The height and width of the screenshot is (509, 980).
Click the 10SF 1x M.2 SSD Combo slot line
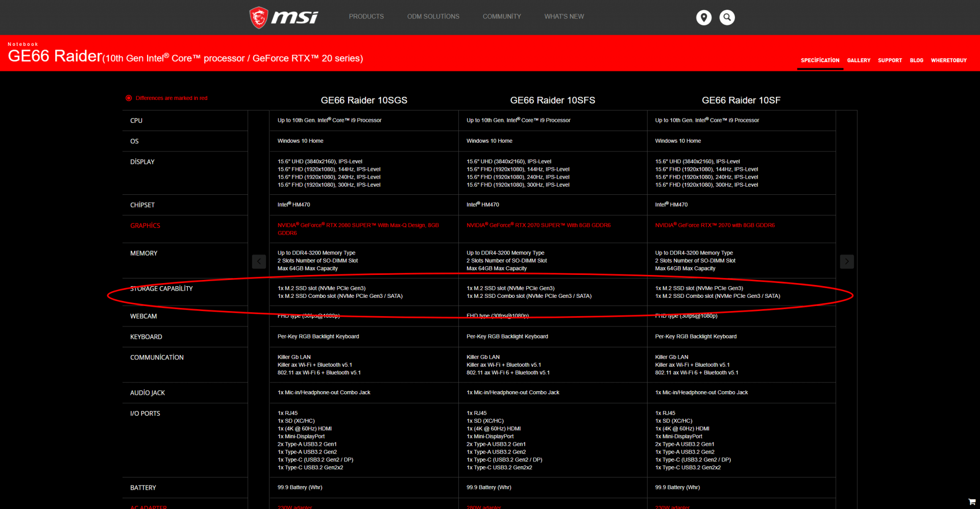718,296
